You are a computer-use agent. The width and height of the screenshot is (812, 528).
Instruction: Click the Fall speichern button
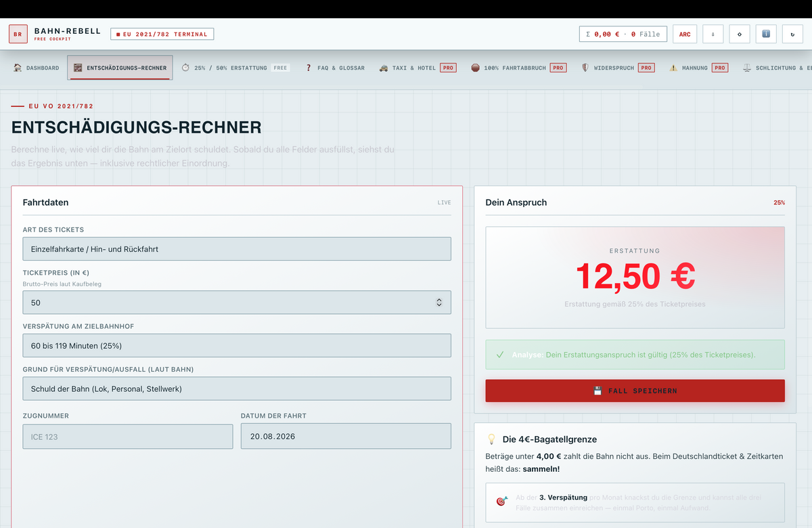click(x=635, y=391)
